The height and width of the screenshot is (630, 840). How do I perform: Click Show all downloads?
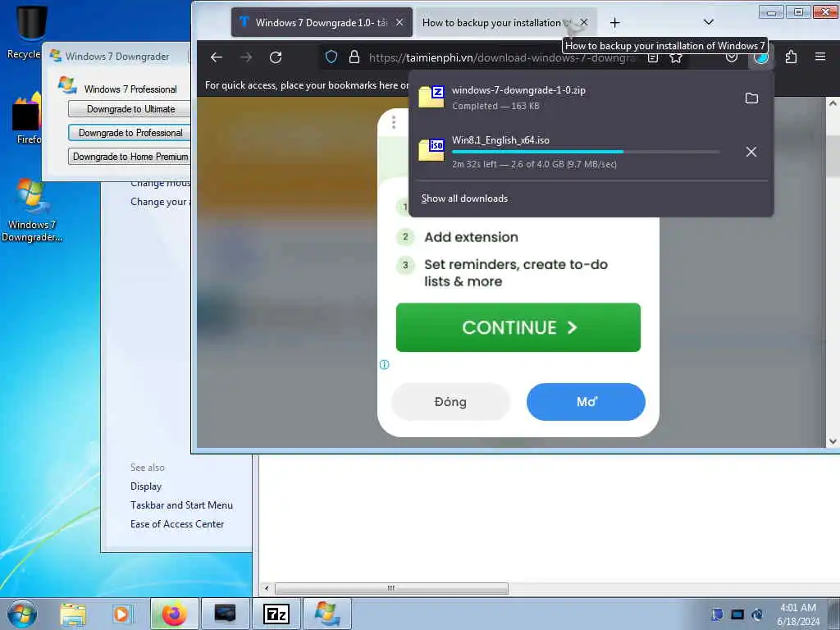coord(464,199)
